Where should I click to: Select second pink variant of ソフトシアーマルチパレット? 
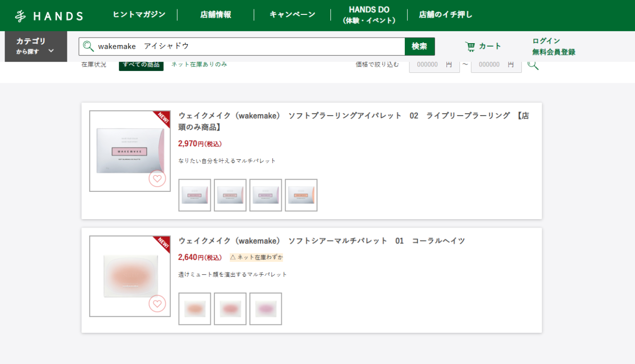coord(230,309)
